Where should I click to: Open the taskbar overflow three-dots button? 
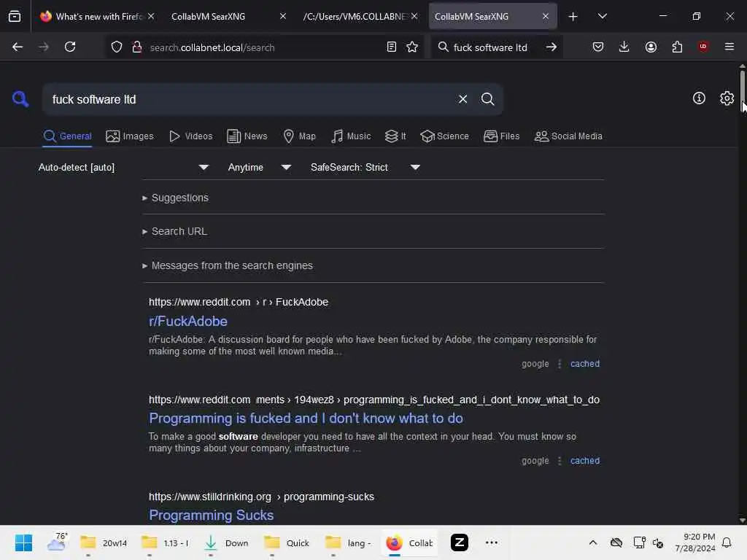coord(491,542)
